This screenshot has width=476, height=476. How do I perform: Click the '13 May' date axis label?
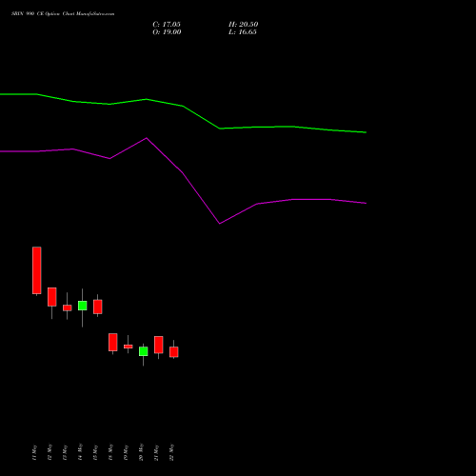tap(65, 452)
